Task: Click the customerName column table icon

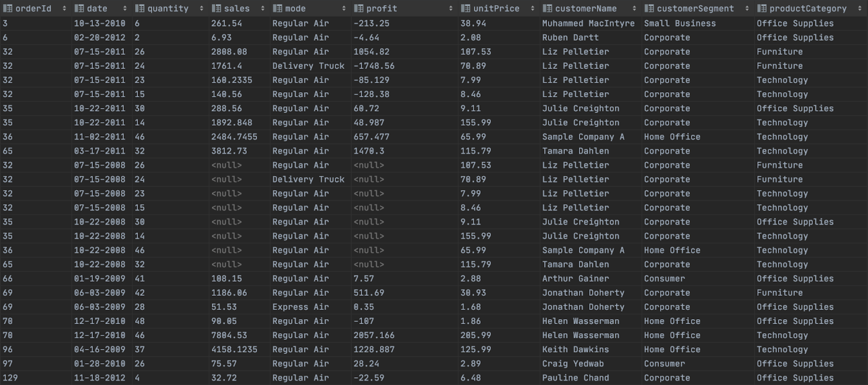Action: [x=547, y=9]
